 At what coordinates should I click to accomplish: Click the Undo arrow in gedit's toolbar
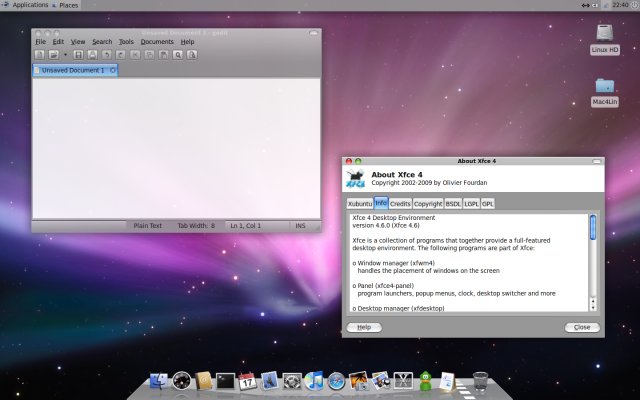tap(107, 54)
